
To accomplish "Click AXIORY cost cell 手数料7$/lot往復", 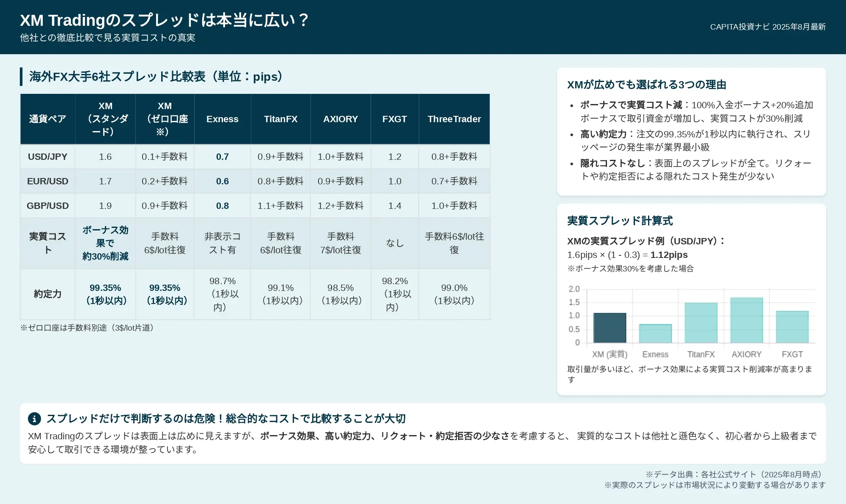I will pyautogui.click(x=341, y=243).
